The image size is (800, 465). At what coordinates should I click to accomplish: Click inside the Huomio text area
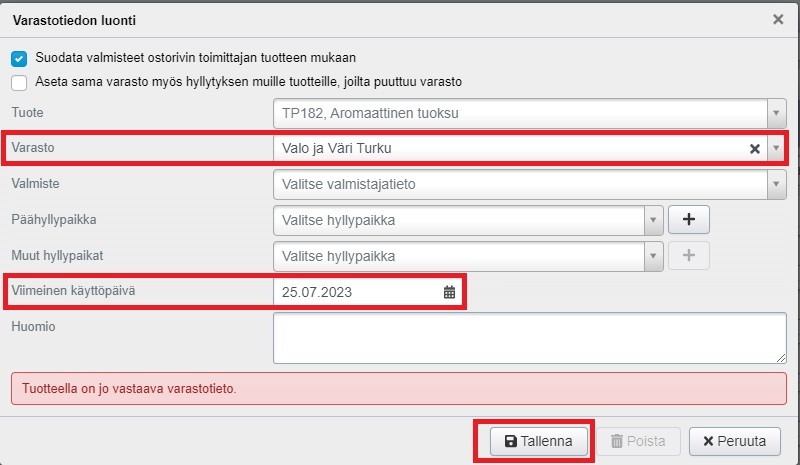click(529, 337)
